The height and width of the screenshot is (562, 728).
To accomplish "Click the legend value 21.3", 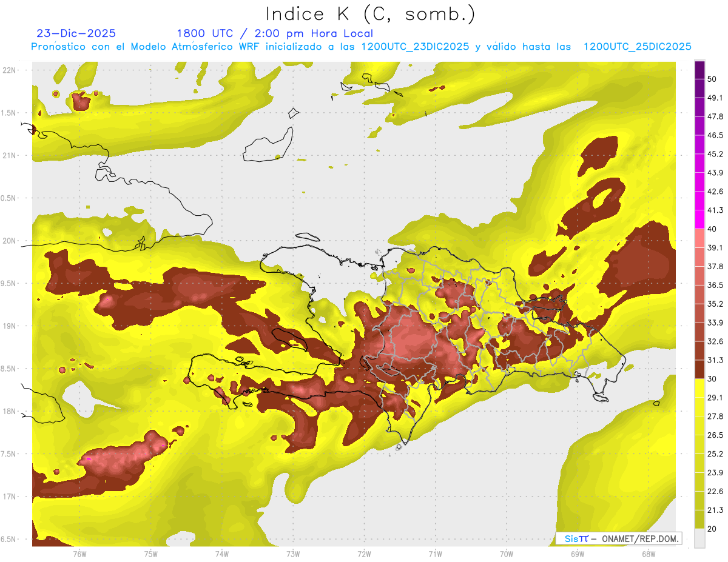I will click(715, 510).
